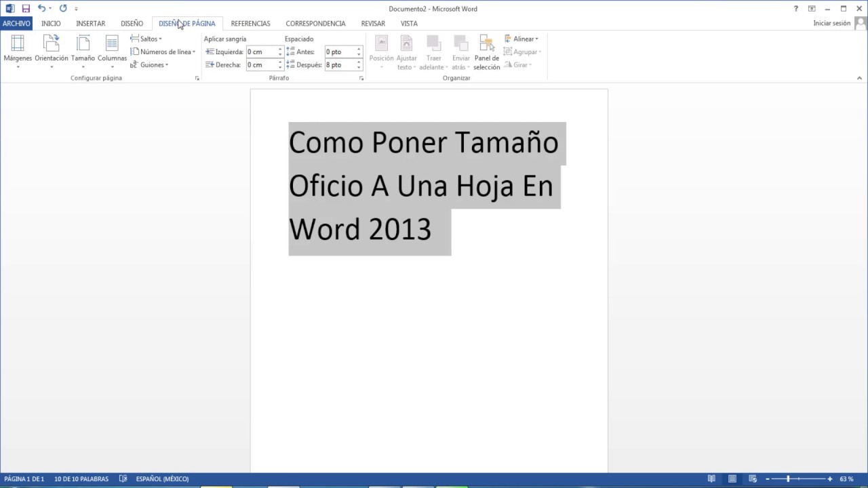Click the Help question mark icon
Screen dimensions: 868x488
[x=796, y=9]
